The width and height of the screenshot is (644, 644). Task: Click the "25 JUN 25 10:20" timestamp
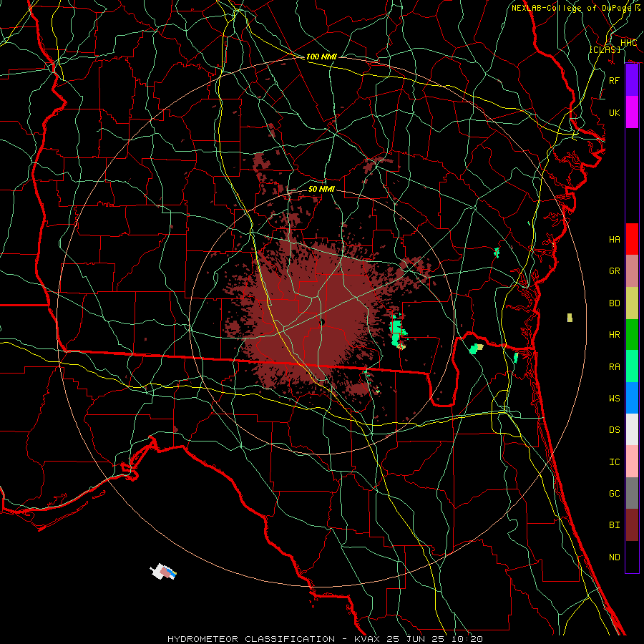434,639
